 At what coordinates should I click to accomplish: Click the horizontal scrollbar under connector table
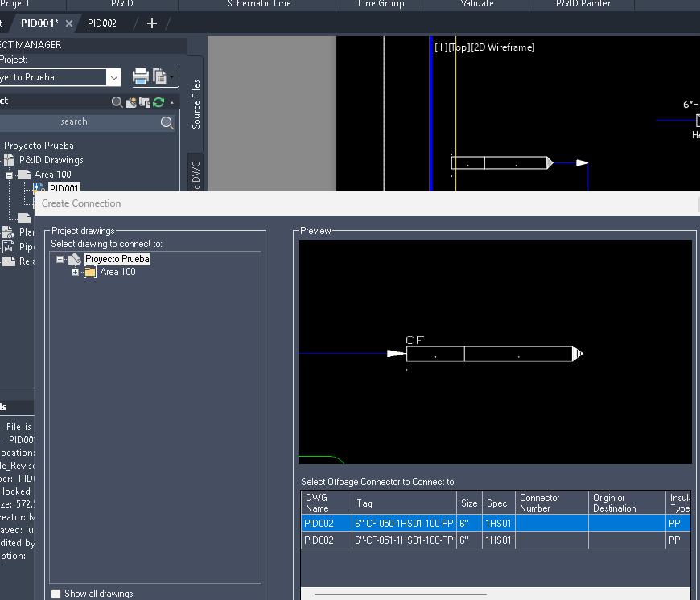tap(401, 594)
